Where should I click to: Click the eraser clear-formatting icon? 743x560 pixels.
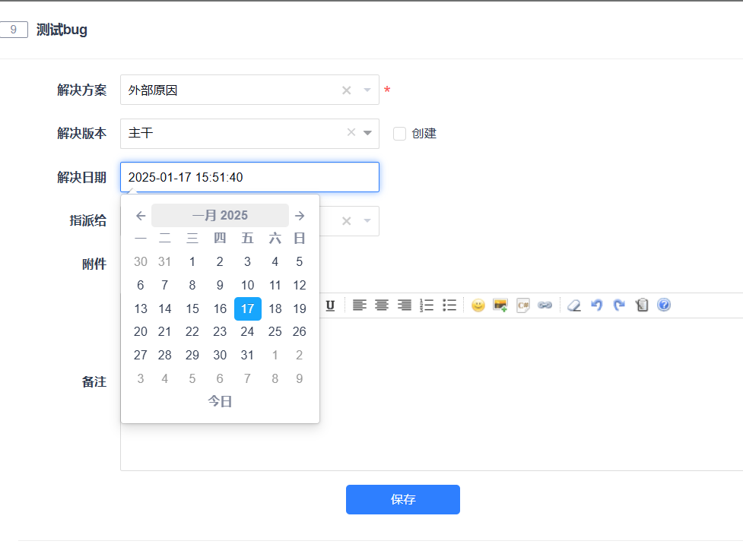pos(574,305)
